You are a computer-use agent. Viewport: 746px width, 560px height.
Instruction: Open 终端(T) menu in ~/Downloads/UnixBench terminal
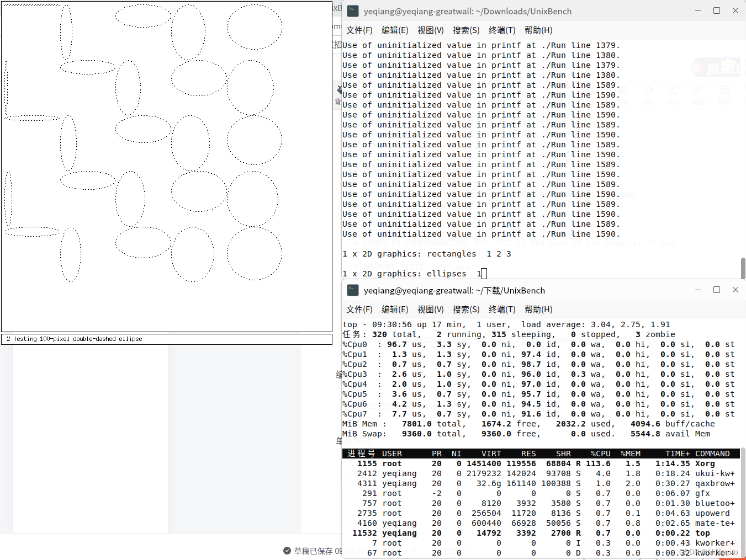click(x=502, y=30)
